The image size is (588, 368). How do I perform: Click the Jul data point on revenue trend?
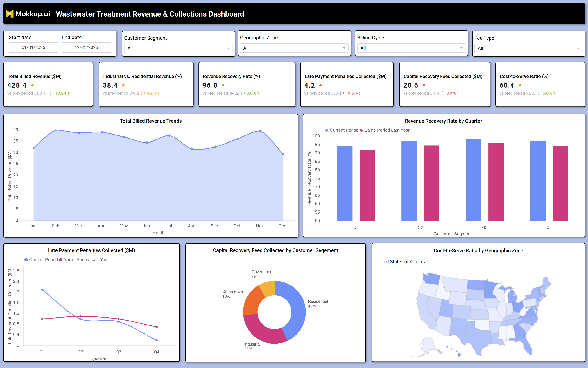point(170,136)
